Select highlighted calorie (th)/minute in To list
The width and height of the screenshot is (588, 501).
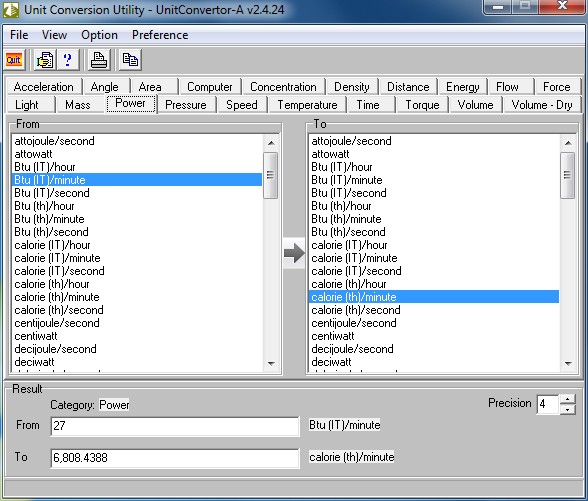pos(434,297)
